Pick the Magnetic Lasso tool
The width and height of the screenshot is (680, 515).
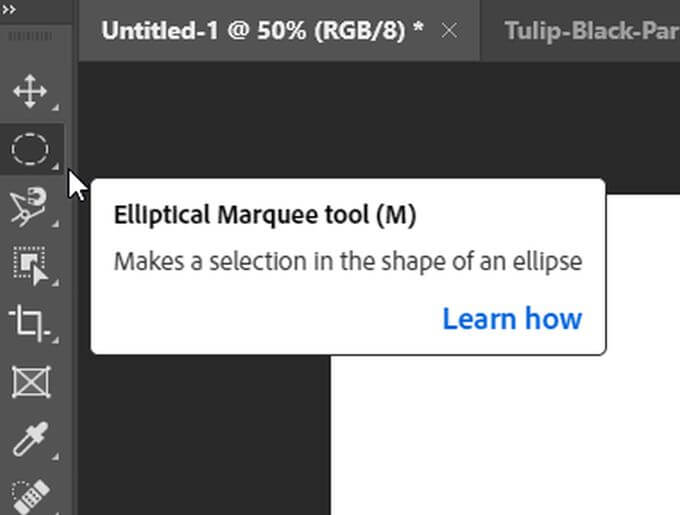tap(29, 206)
